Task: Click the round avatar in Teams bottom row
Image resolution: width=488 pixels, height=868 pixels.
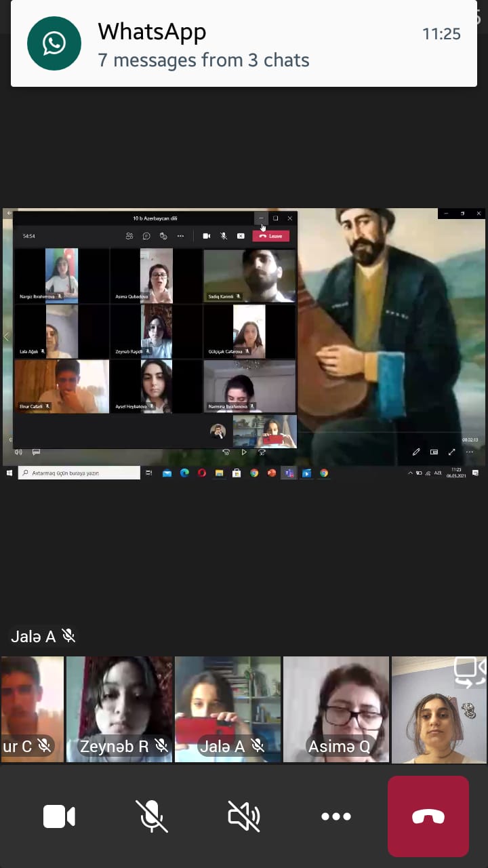Action: click(218, 431)
